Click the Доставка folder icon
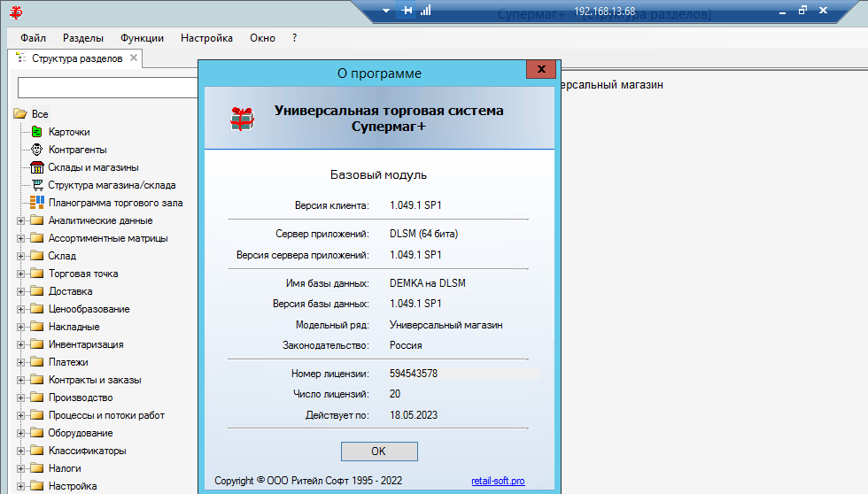Screen dimensions: 868x494 click(37, 291)
